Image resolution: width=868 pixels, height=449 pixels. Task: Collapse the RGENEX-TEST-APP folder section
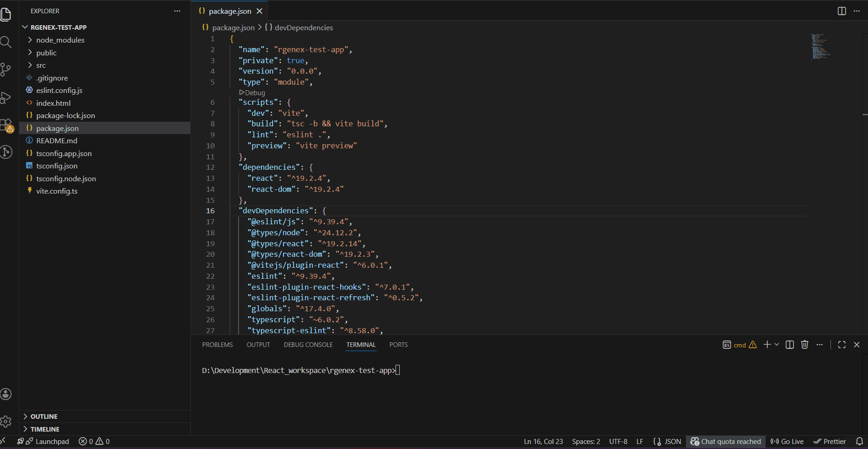click(105, 27)
